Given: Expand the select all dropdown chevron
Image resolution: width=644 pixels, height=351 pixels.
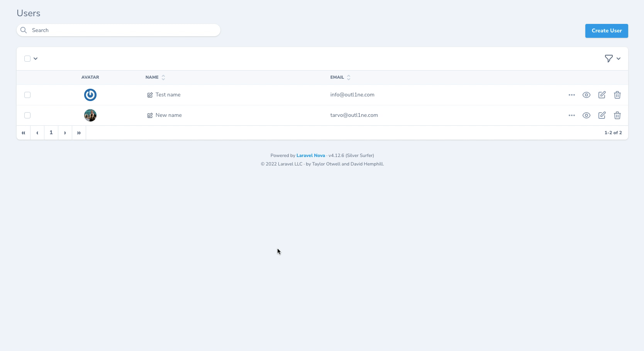Looking at the screenshot, I should coord(36,59).
